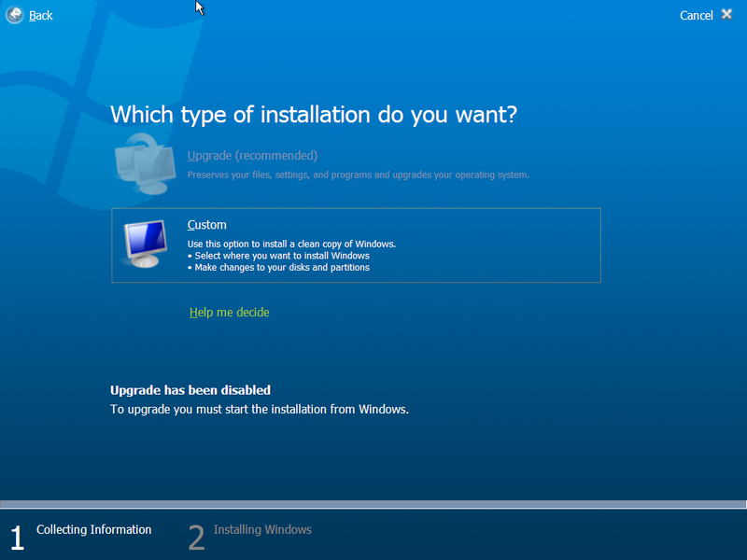Click the faded Upgrade computers icon
This screenshot has width=747, height=560.
point(145,164)
